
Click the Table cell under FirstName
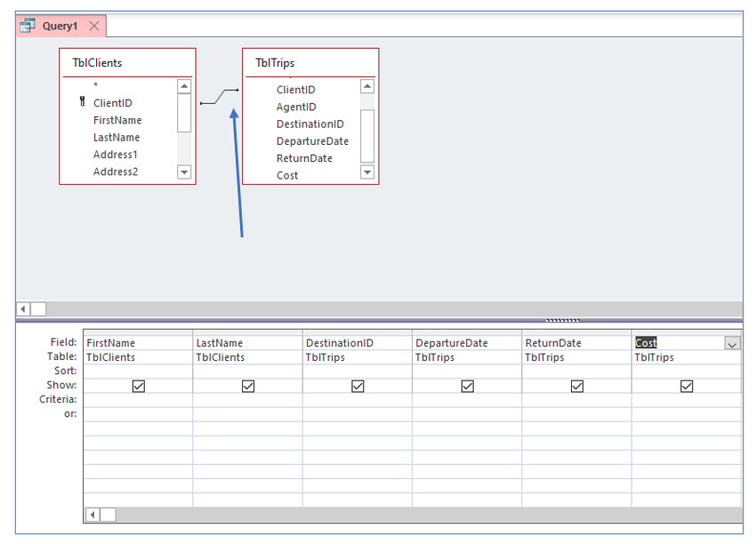click(138, 357)
